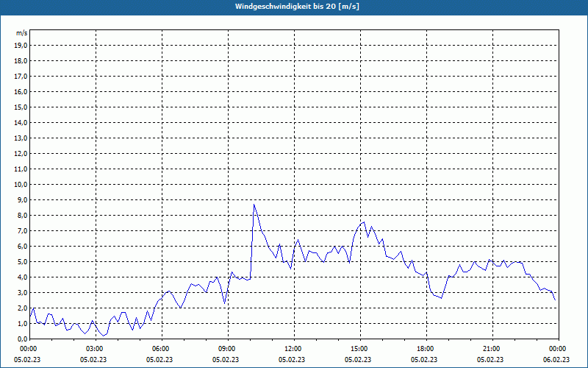This screenshot has width=588, height=368.
Task: Click the '18:00' time label
Action: coord(427,349)
